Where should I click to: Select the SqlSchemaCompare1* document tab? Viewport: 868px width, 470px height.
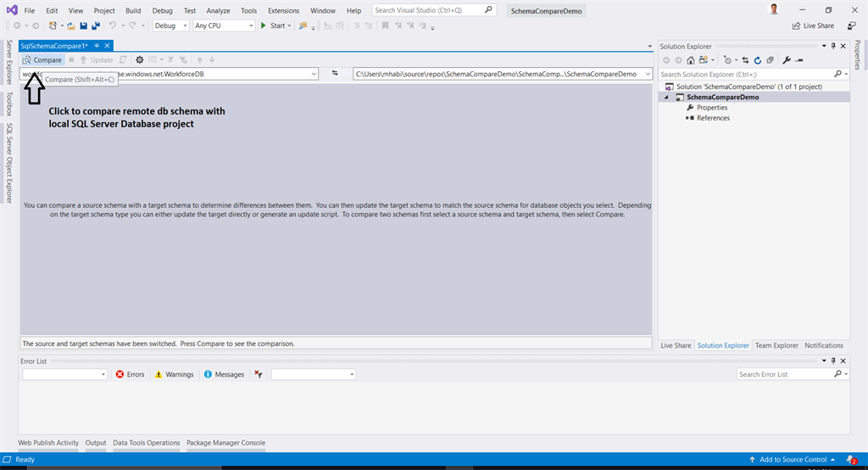53,46
